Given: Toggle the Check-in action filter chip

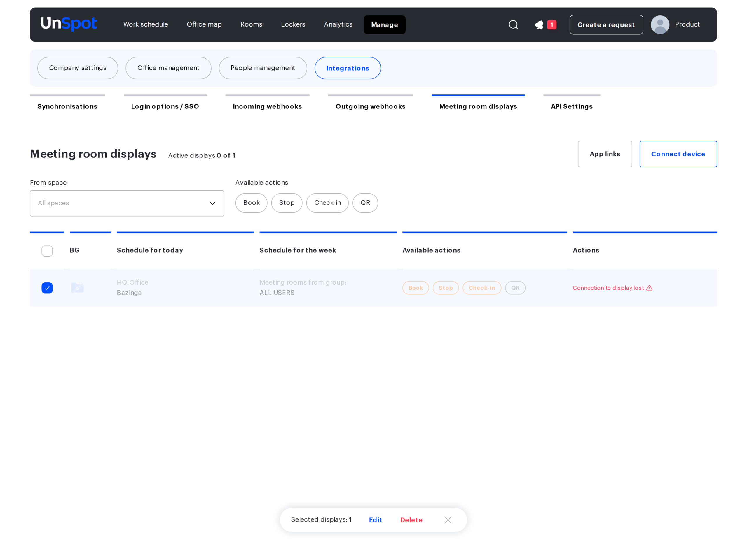Looking at the screenshot, I should pos(328,203).
